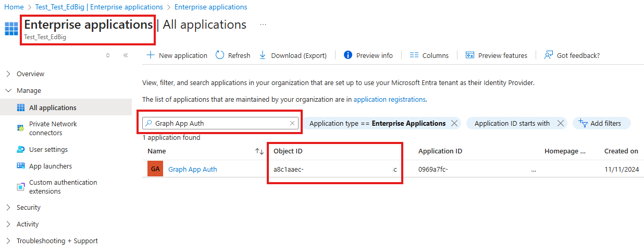This screenshot has height=251, width=644.
Task: Click the App launchers icon
Action: (x=21, y=166)
